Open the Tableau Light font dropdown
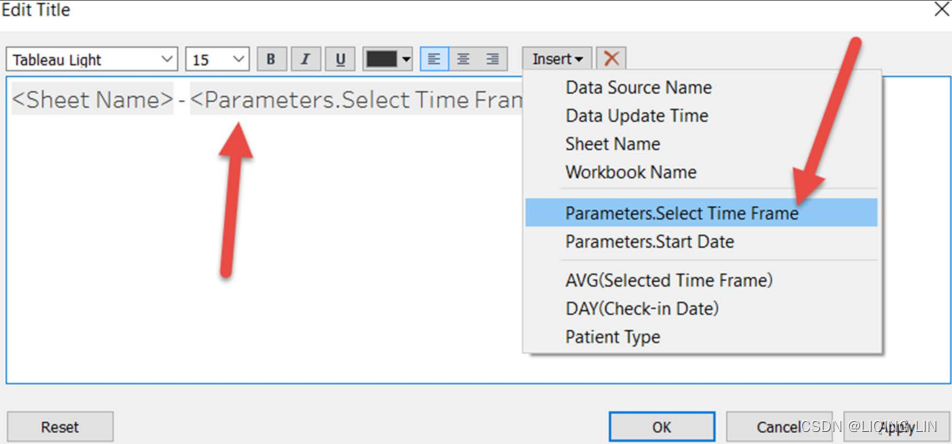Screen dimensions: 952x444 [93, 60]
